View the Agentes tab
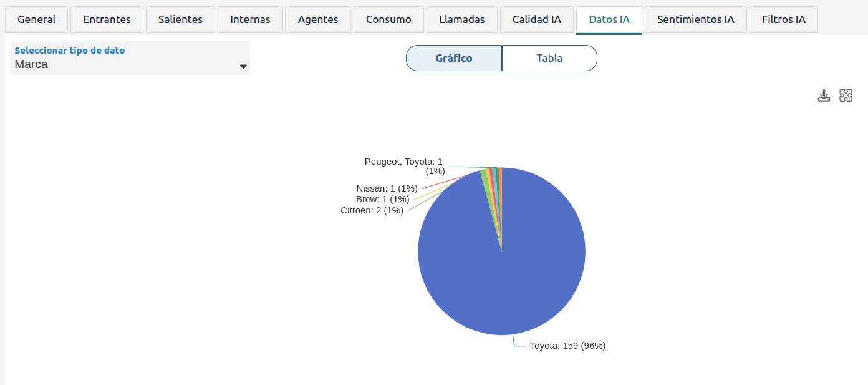868x385 pixels. coord(318,19)
